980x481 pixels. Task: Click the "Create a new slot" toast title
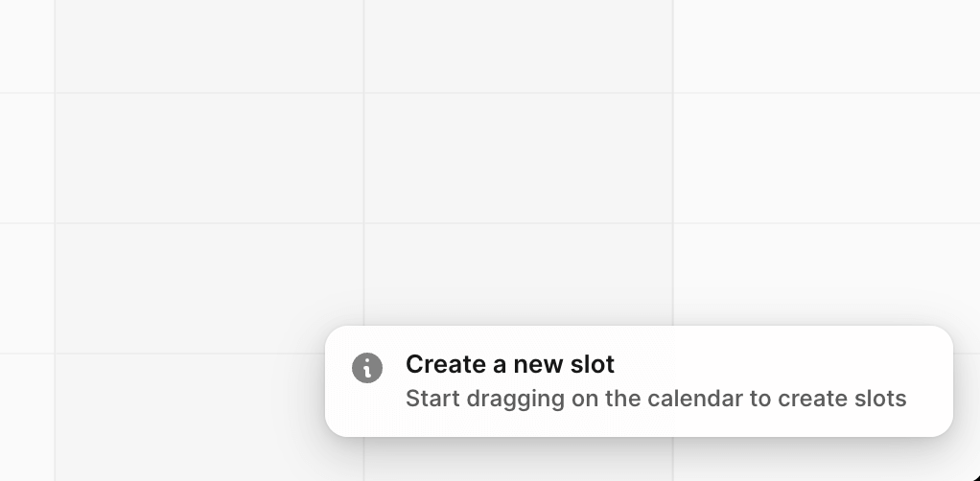pos(509,364)
